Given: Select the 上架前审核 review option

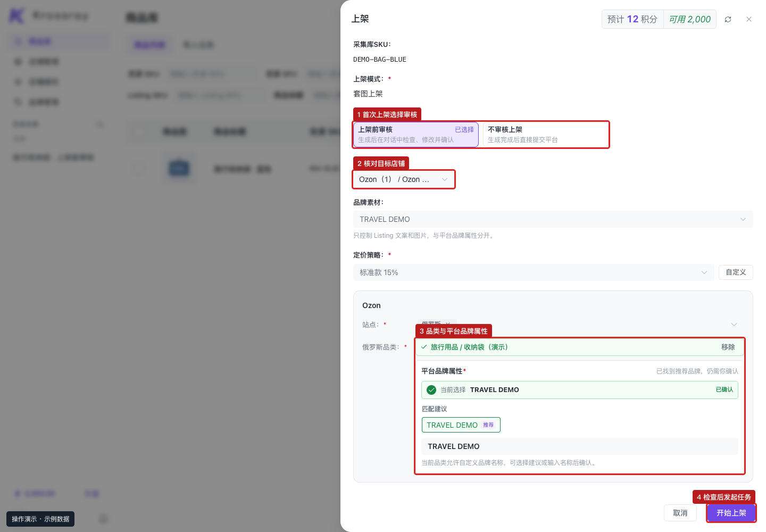Looking at the screenshot, I should 416,135.
